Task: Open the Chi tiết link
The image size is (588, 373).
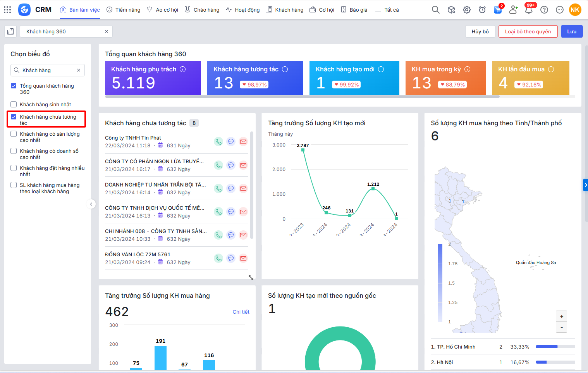Action: click(x=241, y=312)
